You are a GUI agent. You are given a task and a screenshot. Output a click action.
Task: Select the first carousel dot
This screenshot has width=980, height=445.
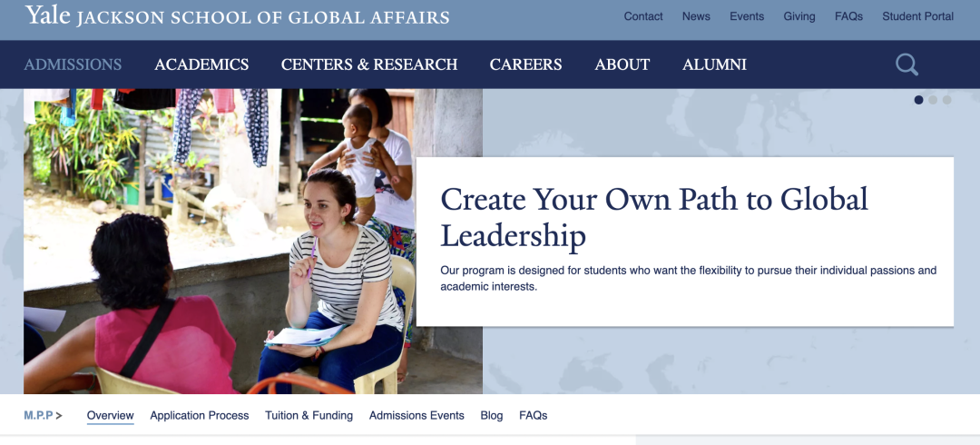pos(918,100)
